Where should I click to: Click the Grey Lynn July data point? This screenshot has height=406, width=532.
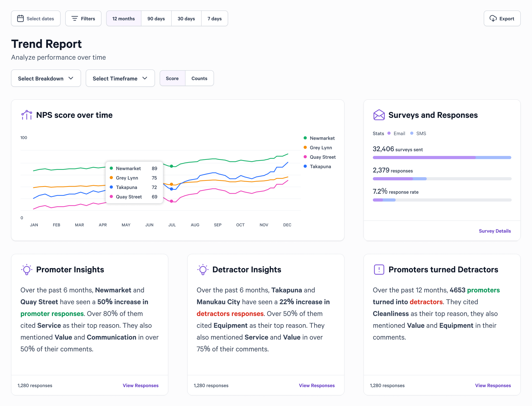tap(171, 184)
